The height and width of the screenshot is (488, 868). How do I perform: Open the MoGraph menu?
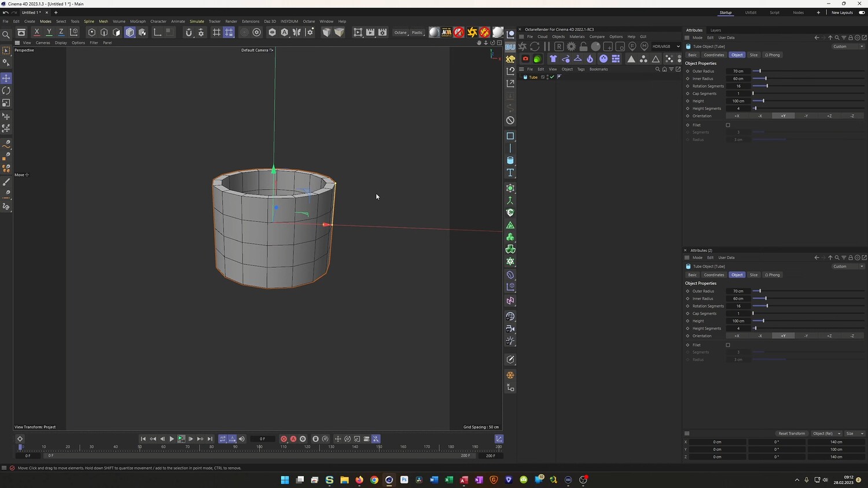pos(138,21)
